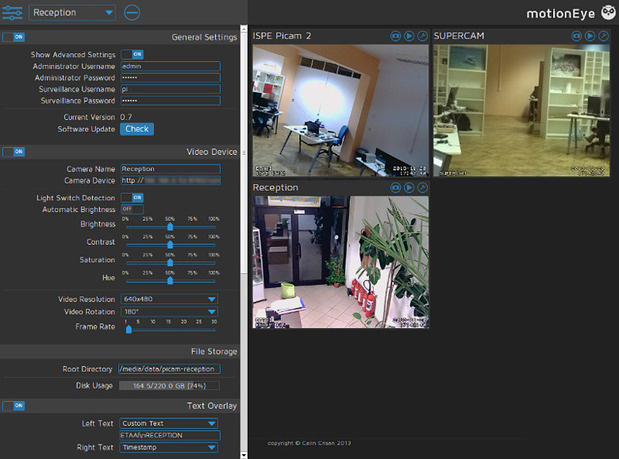
Task: Click the motionEye owl logo
Action: tap(606, 14)
